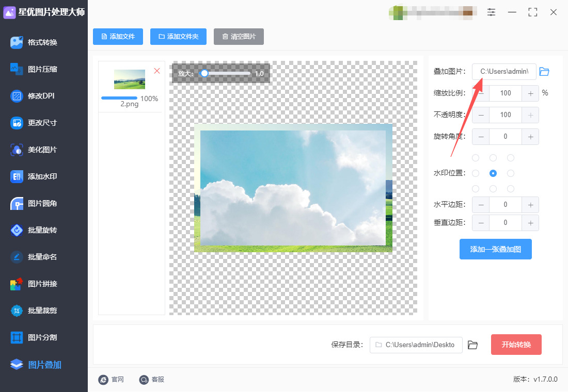Viewport: 568px width, 392px height.
Task: Click the 旋转角度 value field
Action: (506, 137)
